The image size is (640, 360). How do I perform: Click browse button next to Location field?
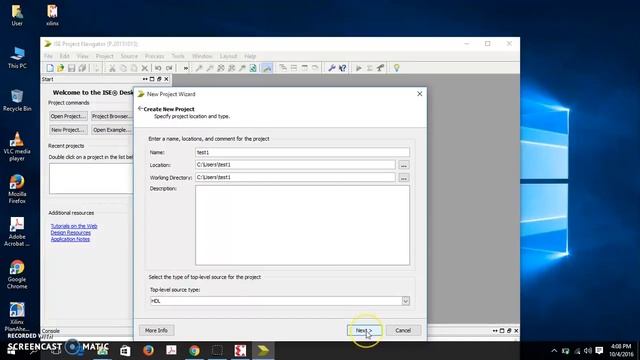(404, 165)
